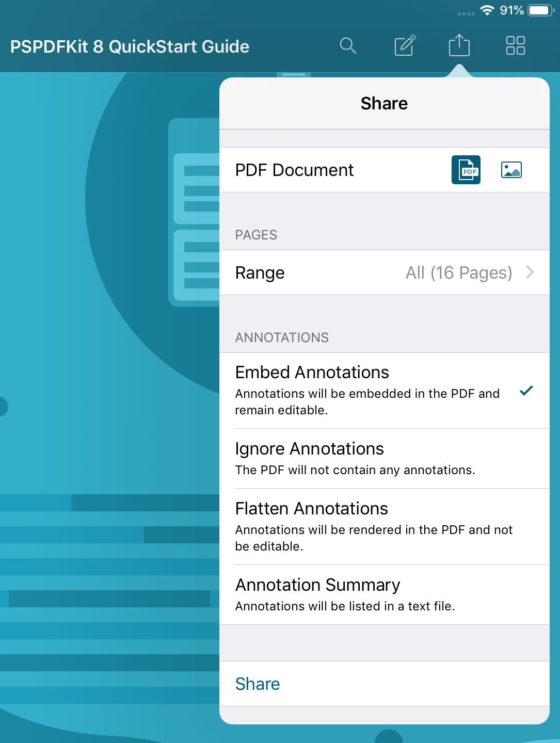Tap the All (16 Pages) value
The width and height of the screenshot is (560, 743).
(458, 272)
